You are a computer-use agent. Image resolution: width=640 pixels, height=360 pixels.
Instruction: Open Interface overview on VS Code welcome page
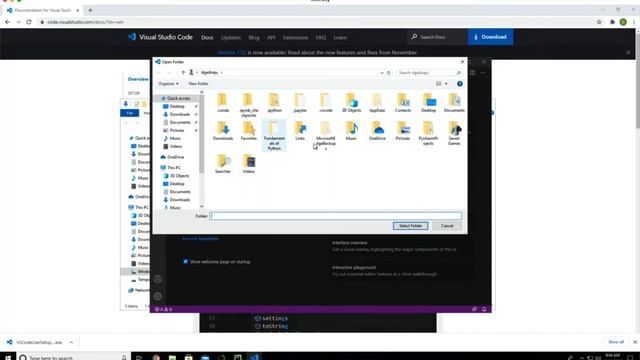click(349, 243)
